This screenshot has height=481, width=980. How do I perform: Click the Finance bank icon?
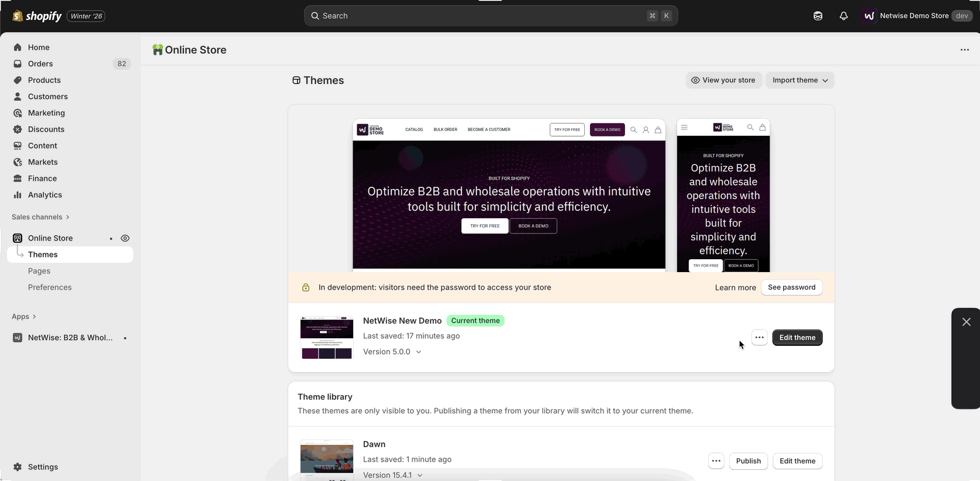[x=18, y=178]
